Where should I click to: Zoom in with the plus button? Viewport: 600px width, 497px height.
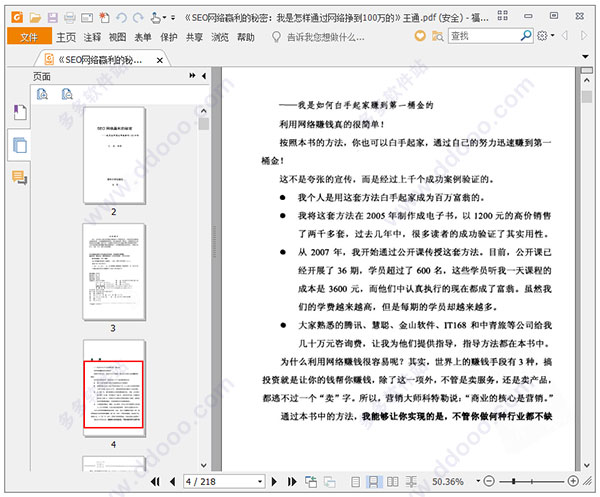tap(573, 481)
